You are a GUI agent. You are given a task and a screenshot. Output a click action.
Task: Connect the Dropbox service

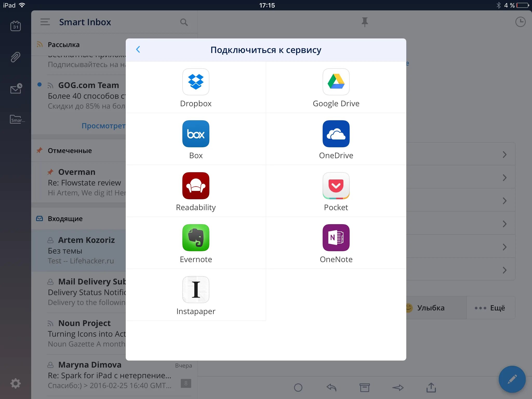(x=196, y=88)
